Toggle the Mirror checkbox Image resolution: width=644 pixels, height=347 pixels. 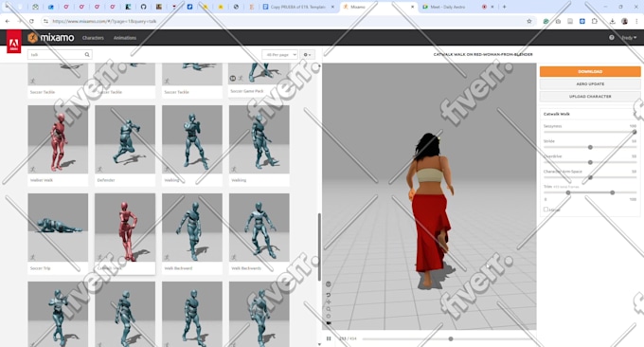546,210
